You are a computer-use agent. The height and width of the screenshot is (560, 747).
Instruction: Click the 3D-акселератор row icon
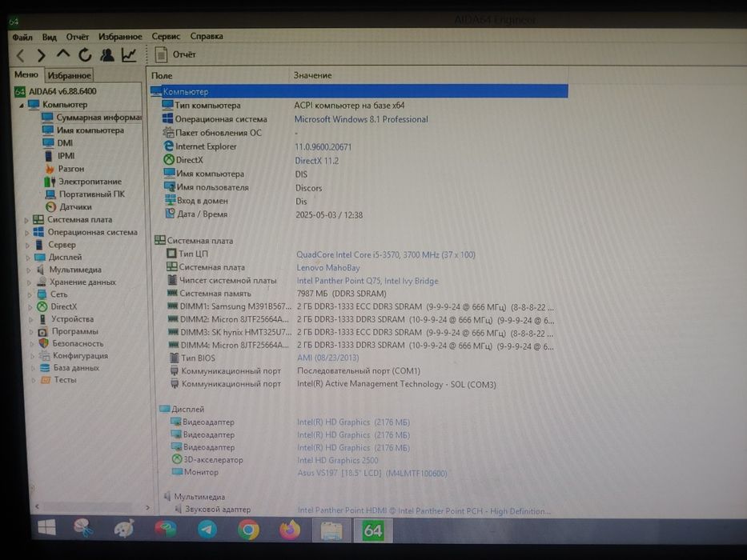pos(177,459)
